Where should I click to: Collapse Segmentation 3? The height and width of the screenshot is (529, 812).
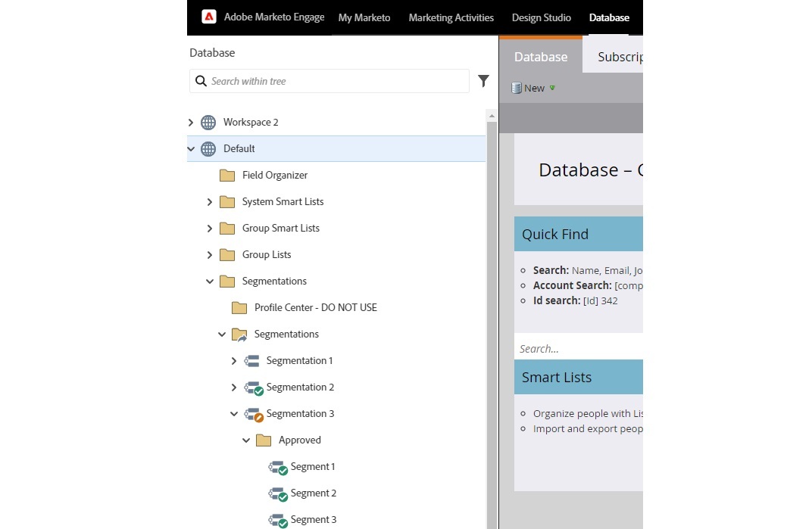click(x=234, y=414)
